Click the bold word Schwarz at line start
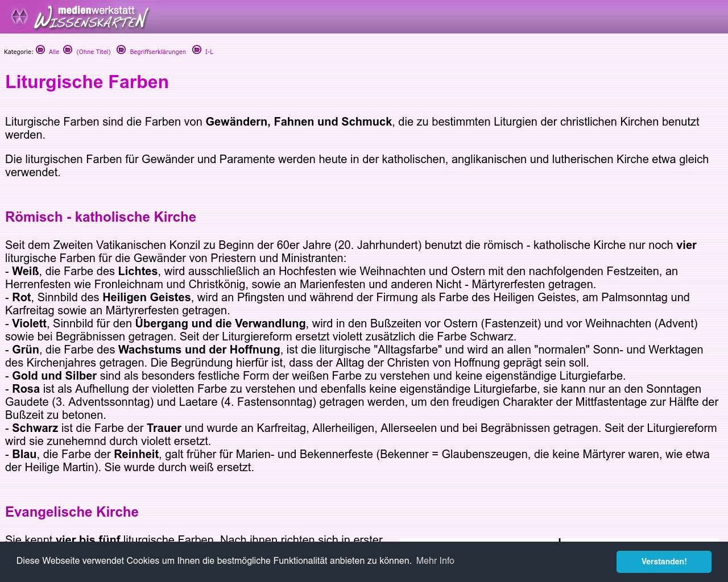The width and height of the screenshot is (728, 582). (35, 428)
